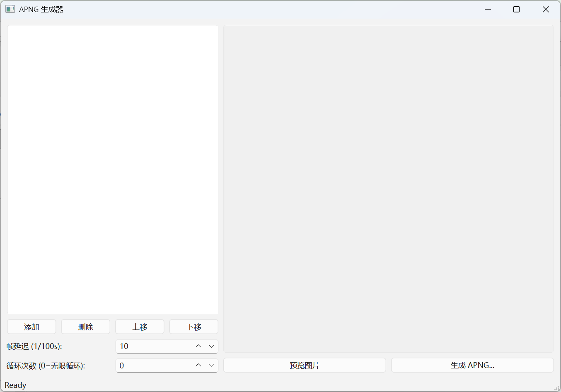Click the 循环次数 (0=无限循环): label
Viewport: 561px width, 392px height.
[46, 366]
